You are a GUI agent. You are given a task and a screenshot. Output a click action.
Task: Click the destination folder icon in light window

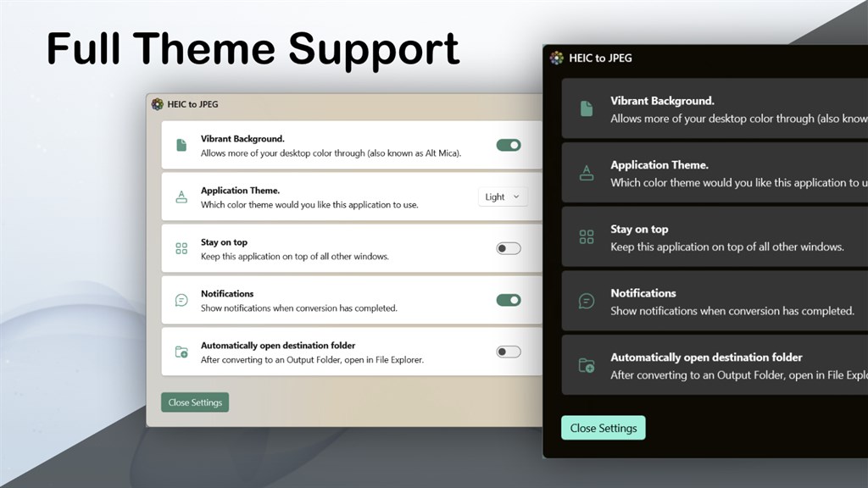coord(181,352)
